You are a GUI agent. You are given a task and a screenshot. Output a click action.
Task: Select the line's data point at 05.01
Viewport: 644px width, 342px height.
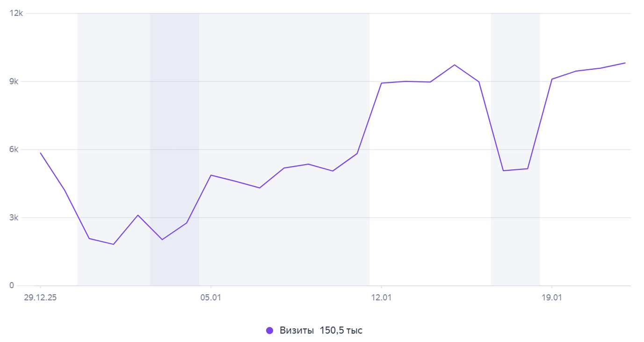pos(211,175)
